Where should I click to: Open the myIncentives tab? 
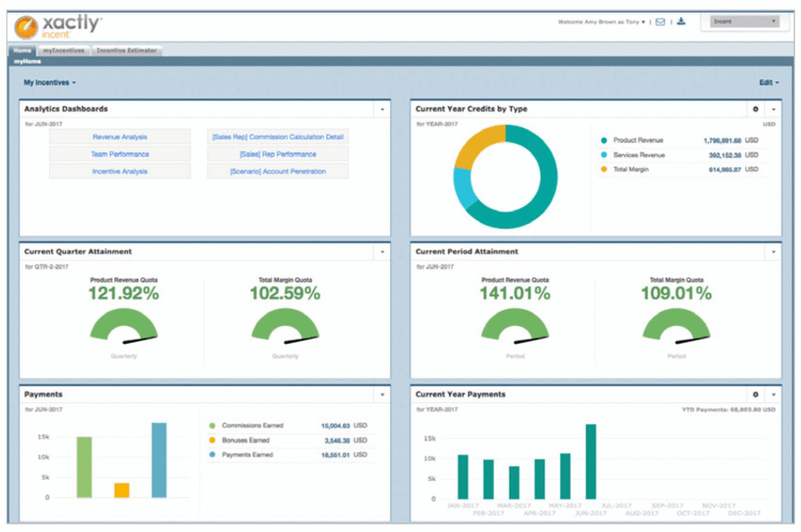(64, 50)
